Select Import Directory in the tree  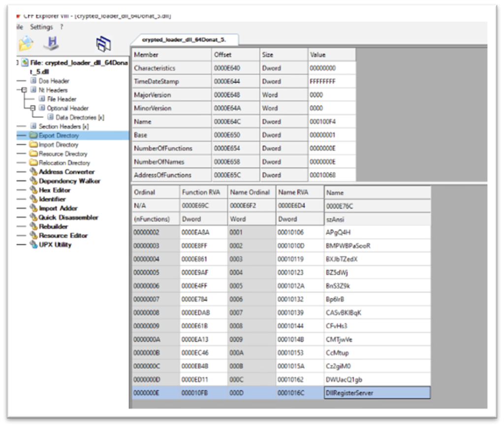[58, 145]
